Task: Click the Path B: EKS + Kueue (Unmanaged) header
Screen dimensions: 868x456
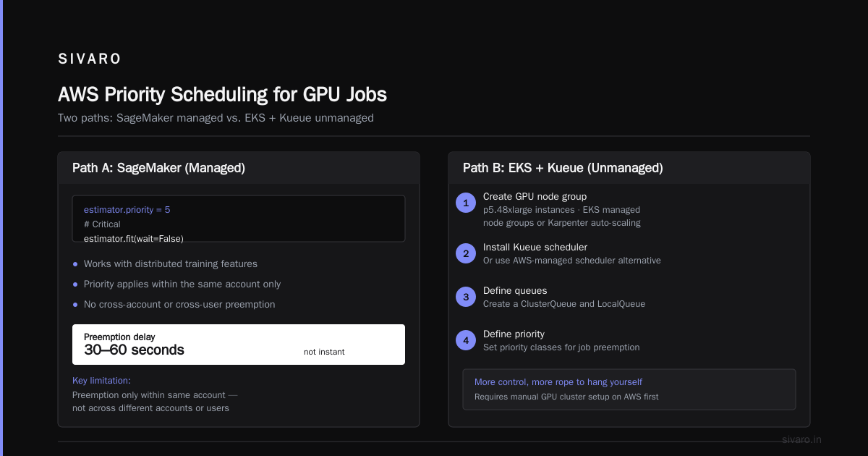Action: click(x=563, y=168)
